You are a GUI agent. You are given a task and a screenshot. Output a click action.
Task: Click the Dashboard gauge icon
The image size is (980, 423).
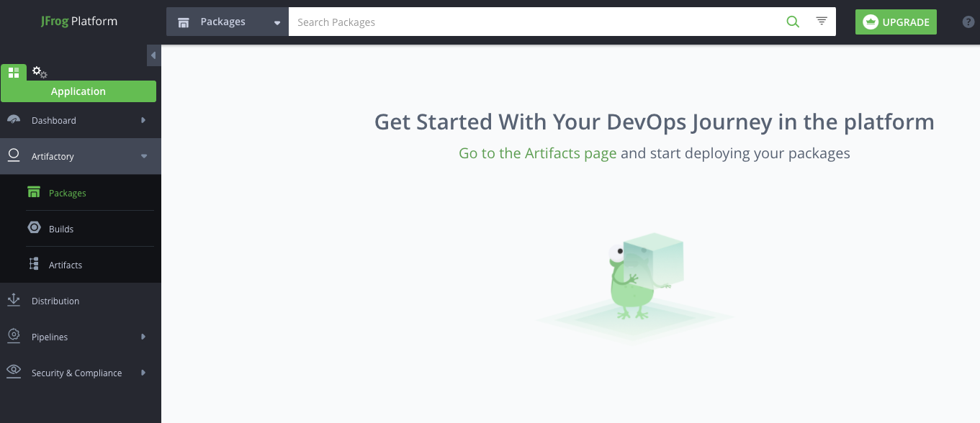click(x=14, y=120)
